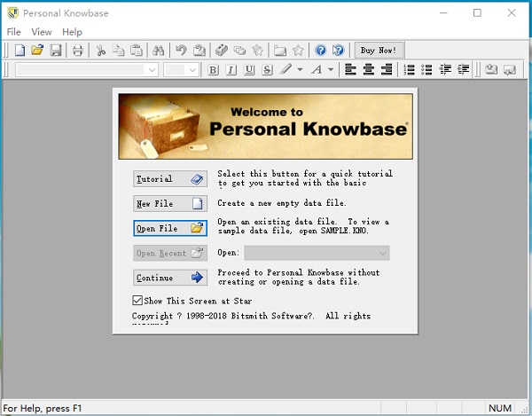
Task: Uncheck Show This Screen at Startup
Action: (x=137, y=301)
